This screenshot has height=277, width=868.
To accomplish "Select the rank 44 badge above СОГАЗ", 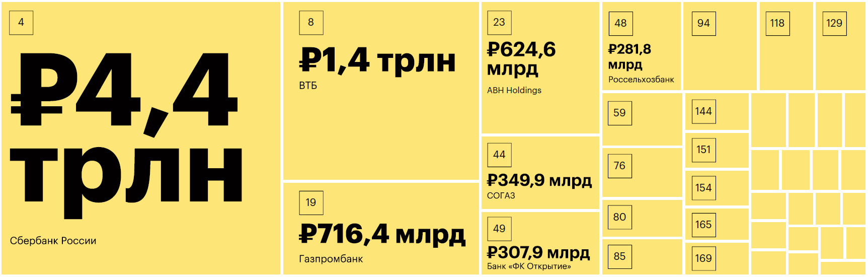I will (x=499, y=155).
